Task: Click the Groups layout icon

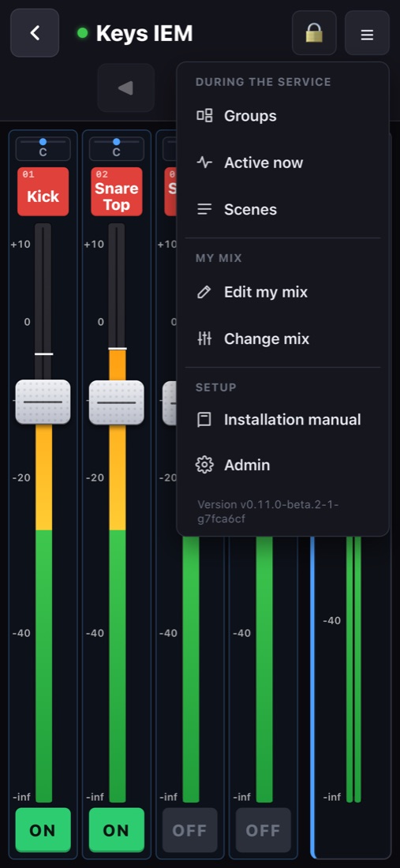Action: (x=204, y=116)
